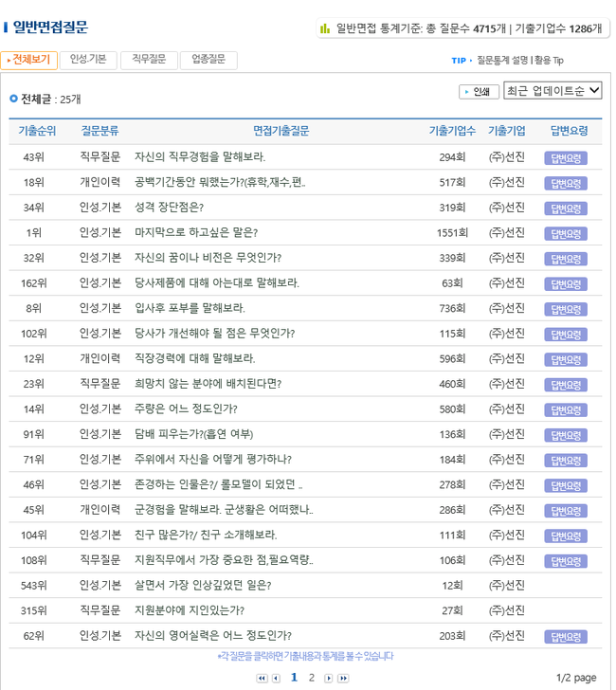Click the 1551회 count cell

pyautogui.click(x=452, y=232)
